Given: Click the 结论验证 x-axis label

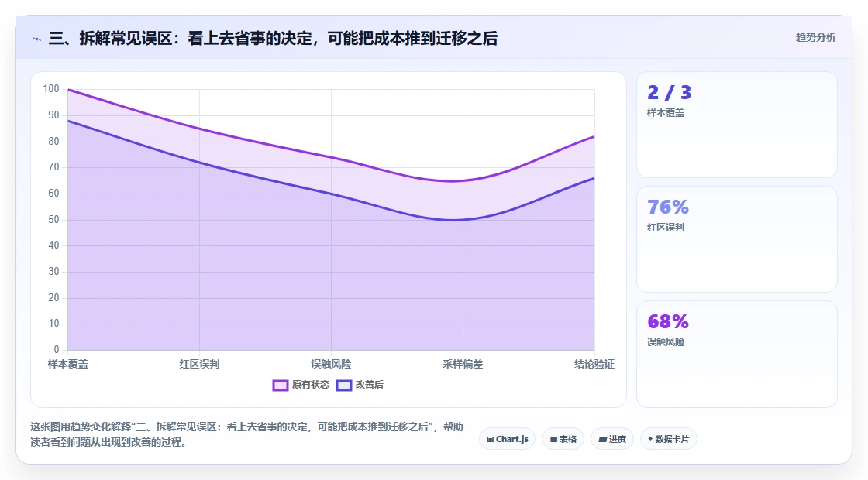Looking at the screenshot, I should coord(594,364).
